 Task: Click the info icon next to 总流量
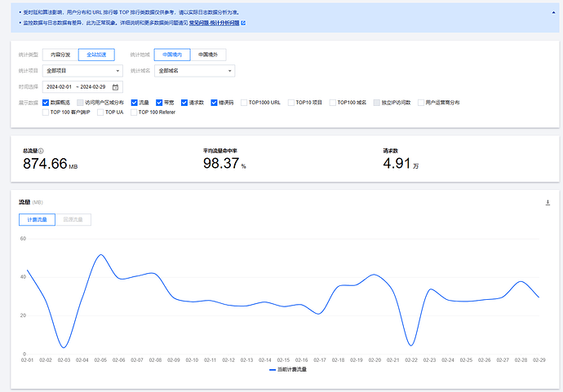click(x=41, y=151)
